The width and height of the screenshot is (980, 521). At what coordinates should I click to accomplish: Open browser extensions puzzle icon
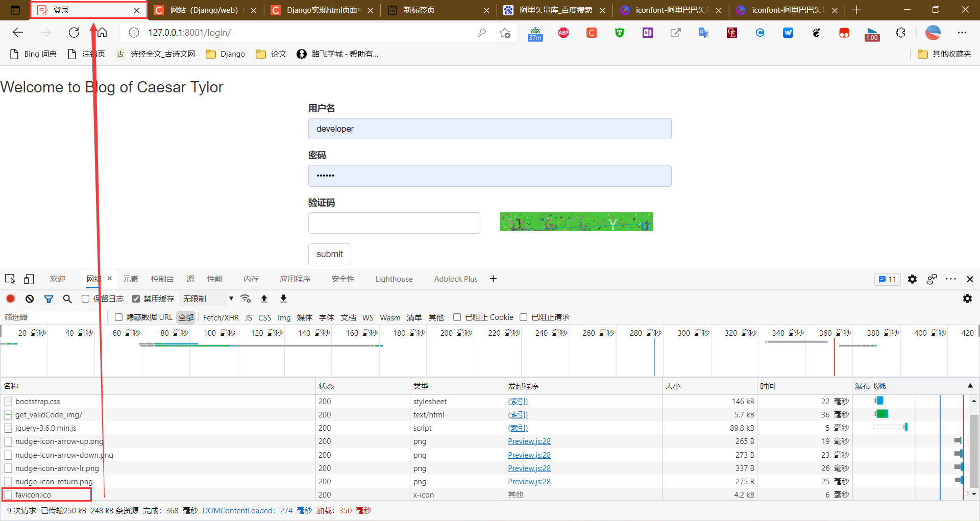[x=901, y=33]
